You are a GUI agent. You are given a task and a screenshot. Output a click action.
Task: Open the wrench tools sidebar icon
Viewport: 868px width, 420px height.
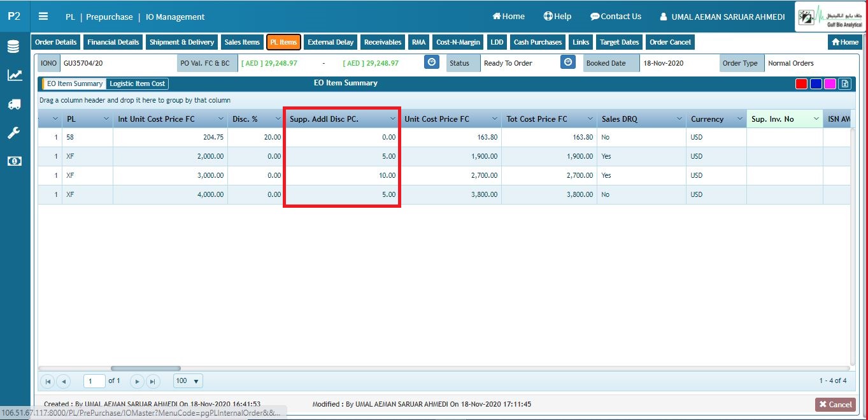[14, 133]
